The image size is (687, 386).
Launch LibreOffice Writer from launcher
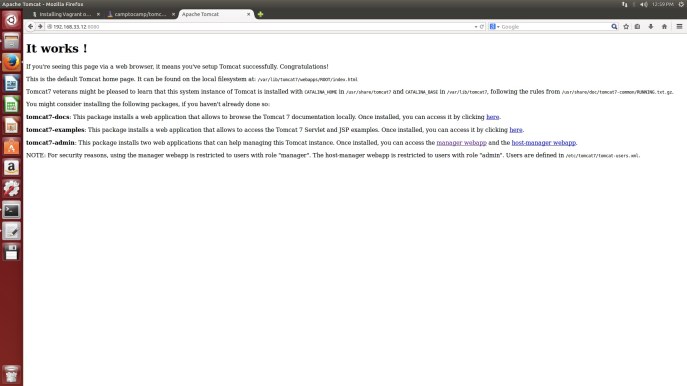click(11, 83)
